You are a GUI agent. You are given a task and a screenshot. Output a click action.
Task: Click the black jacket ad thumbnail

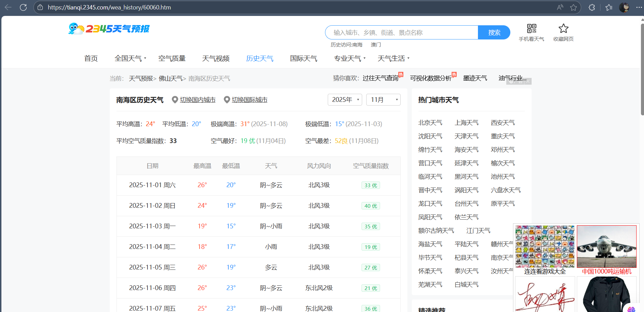607,294
